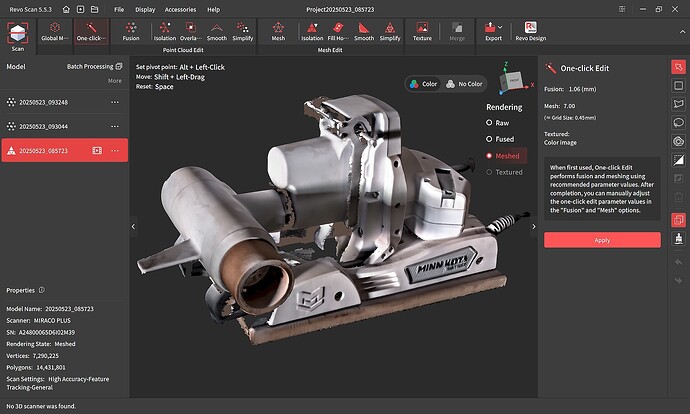This screenshot has height=414, width=690.
Task: Choose the brush circle selection tool
Action: (678, 141)
